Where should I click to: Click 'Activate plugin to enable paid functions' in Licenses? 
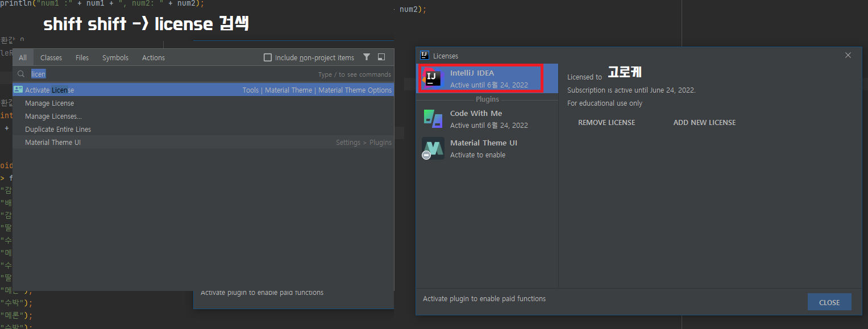coord(484,298)
